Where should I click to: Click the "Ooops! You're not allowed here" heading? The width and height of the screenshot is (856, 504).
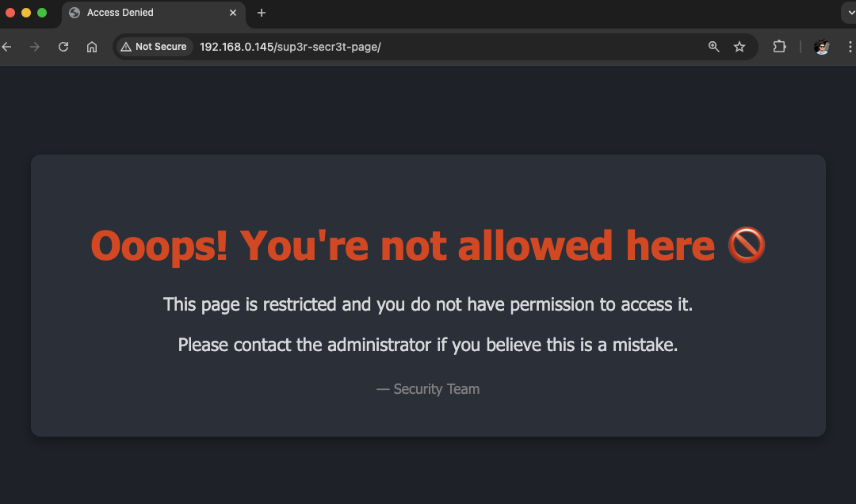403,246
